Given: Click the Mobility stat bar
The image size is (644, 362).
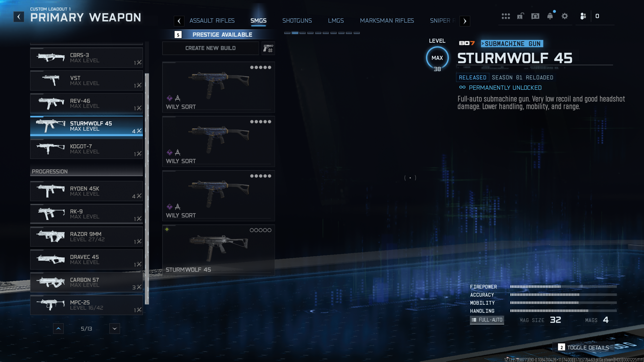Looking at the screenshot, I should point(563,303).
